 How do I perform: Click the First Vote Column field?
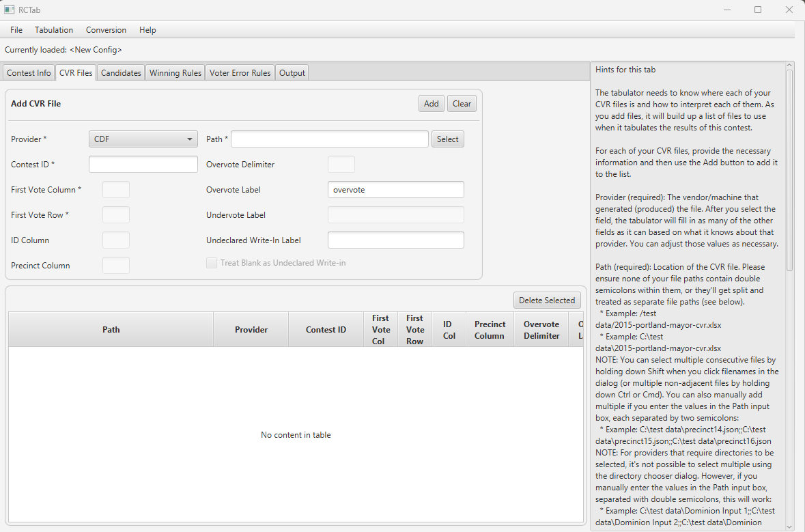click(x=116, y=189)
